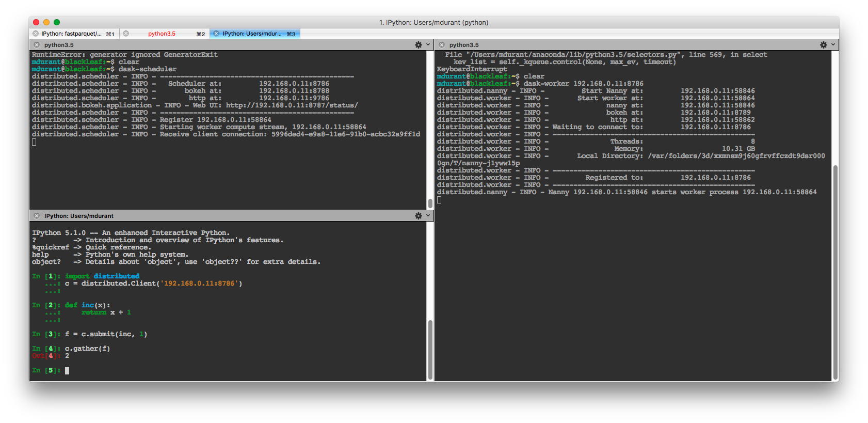This screenshot has width=868, height=423.
Task: Click the worker pane vertical scrollbar
Action: (835, 271)
